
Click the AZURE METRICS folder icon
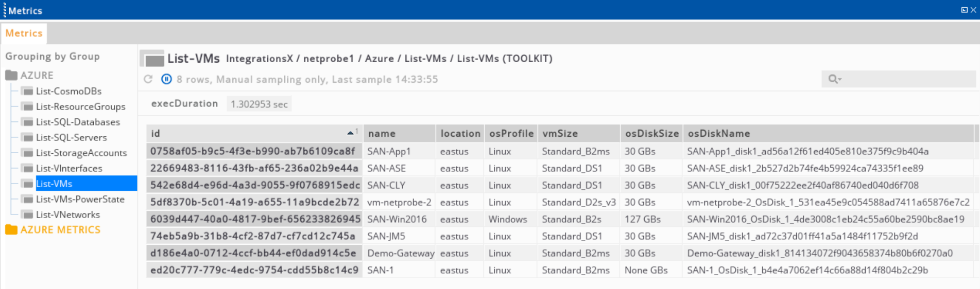11,229
